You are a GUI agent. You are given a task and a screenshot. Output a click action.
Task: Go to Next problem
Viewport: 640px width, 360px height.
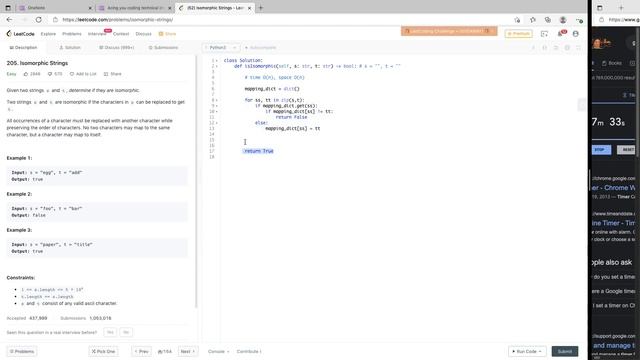point(188,351)
